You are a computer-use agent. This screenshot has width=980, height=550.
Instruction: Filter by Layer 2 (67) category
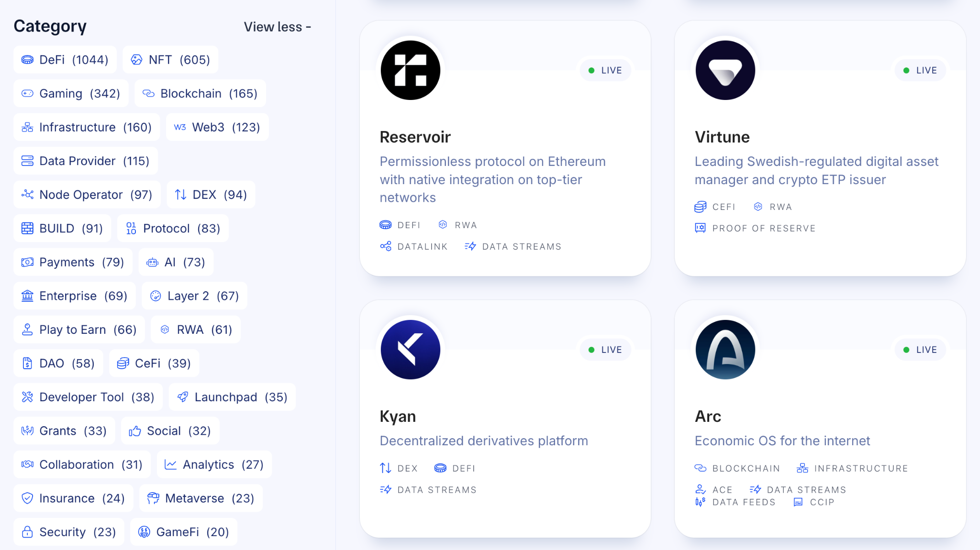pos(194,296)
